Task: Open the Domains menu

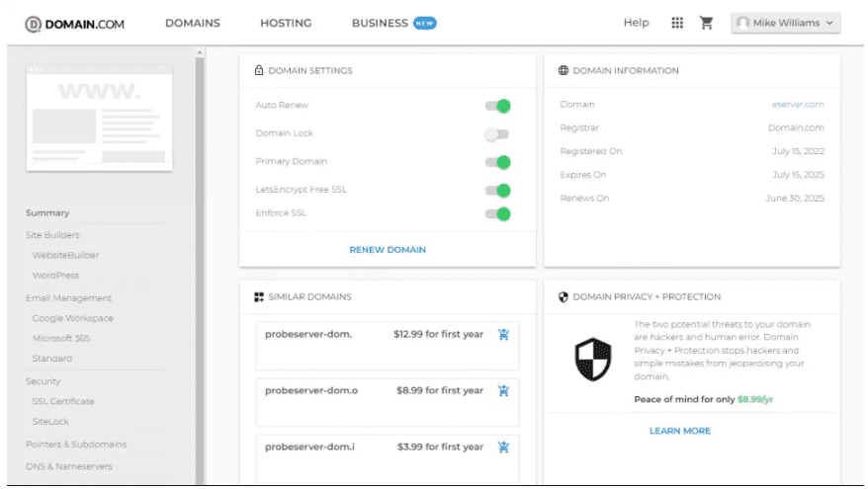Action: (193, 23)
